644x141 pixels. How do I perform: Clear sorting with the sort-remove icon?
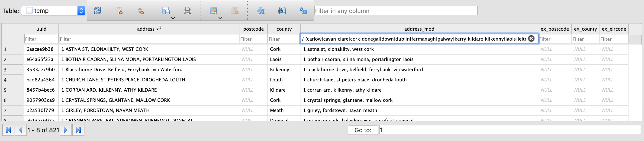pos(141,11)
